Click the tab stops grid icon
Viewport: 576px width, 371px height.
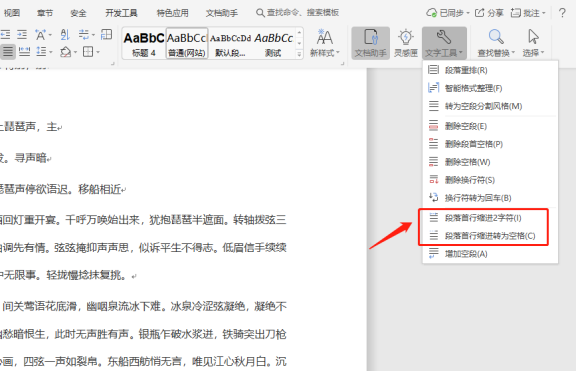click(106, 35)
